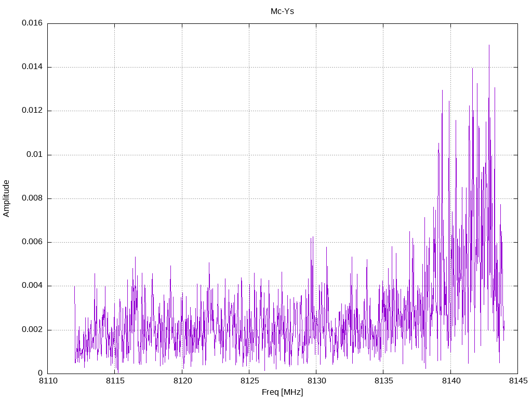Click the 0.012 y-axis tick label
The image size is (532, 399).
point(32,111)
